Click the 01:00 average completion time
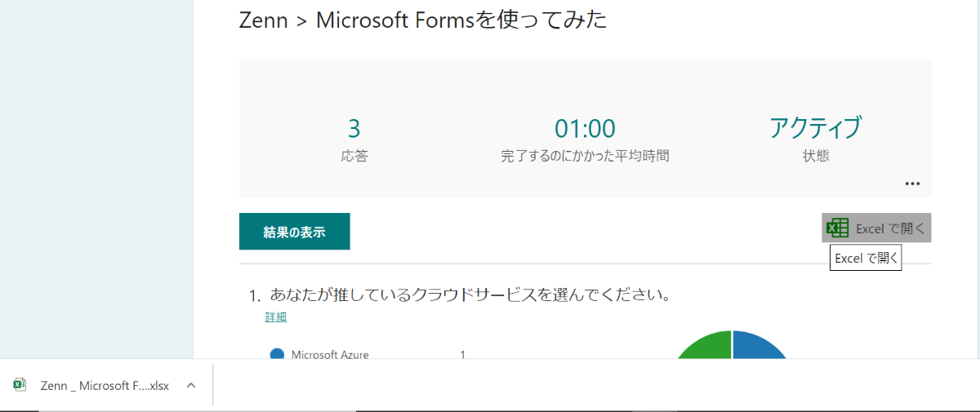 tap(585, 129)
